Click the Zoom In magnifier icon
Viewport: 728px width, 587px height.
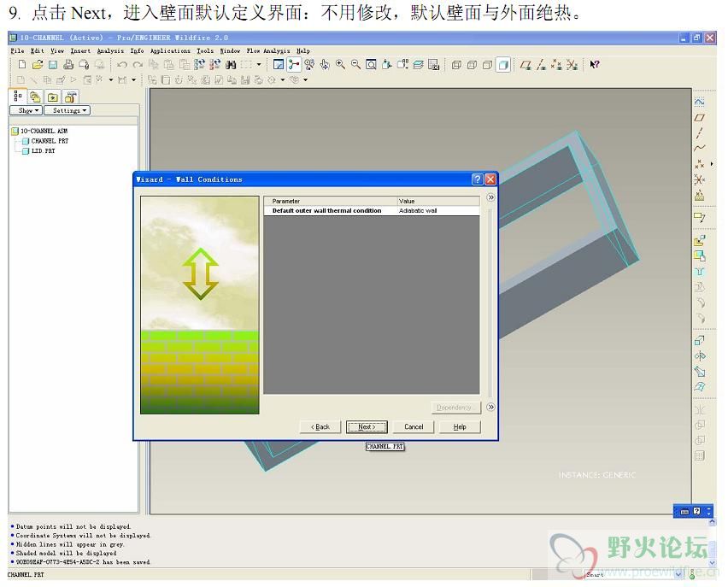[x=340, y=65]
